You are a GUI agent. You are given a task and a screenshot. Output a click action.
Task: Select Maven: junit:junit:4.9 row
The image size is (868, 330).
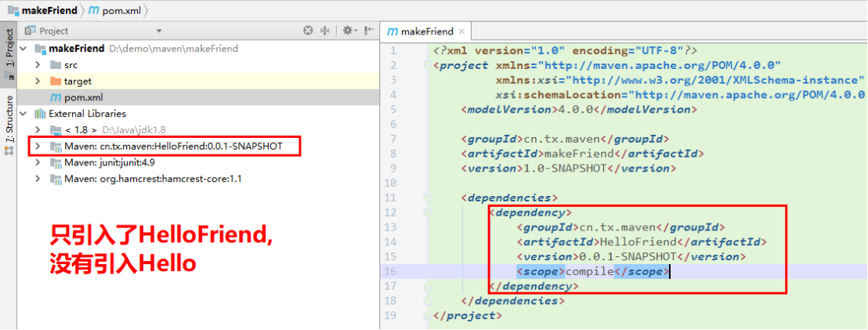pyautogui.click(x=198, y=163)
